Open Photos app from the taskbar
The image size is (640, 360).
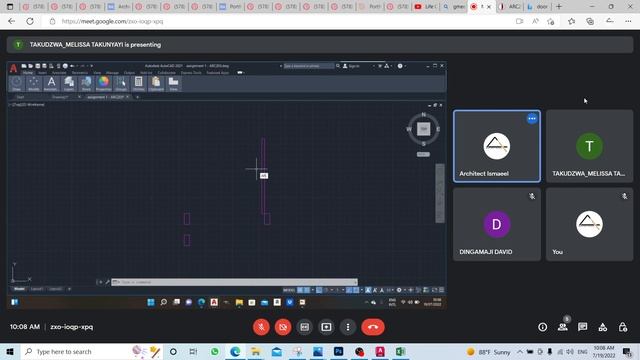pos(318,351)
